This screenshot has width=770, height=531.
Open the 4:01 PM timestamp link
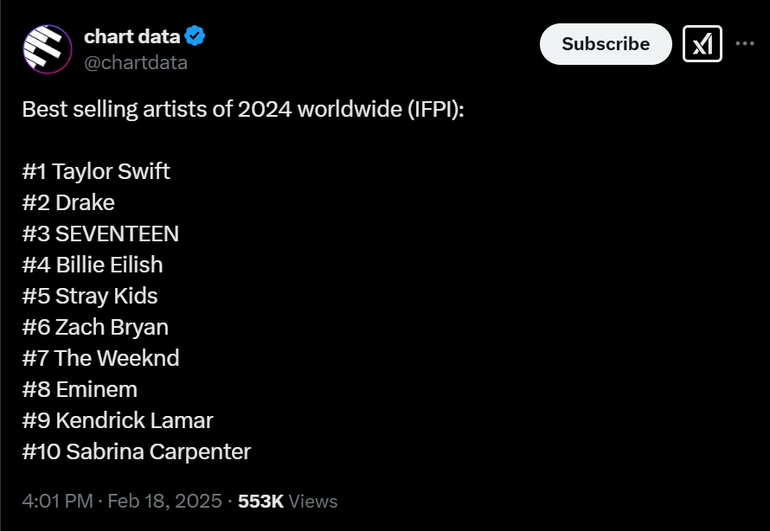(x=56, y=501)
